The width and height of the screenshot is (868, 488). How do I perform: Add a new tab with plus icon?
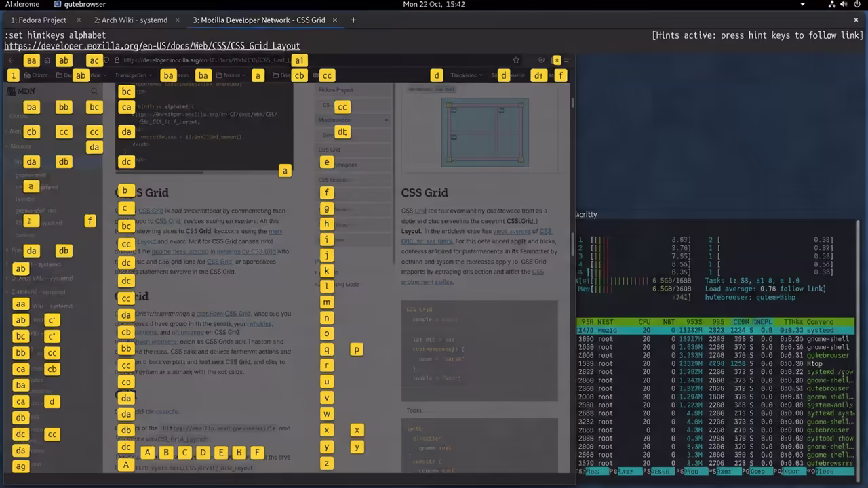[353, 20]
